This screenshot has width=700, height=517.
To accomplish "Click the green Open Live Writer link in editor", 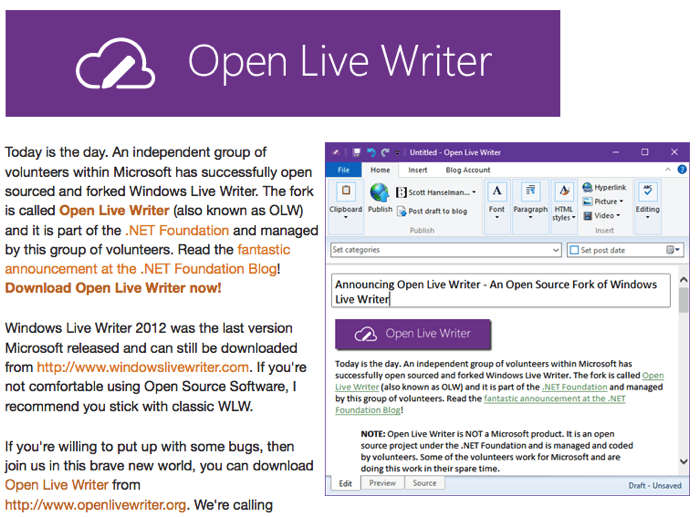I will pos(500,381).
